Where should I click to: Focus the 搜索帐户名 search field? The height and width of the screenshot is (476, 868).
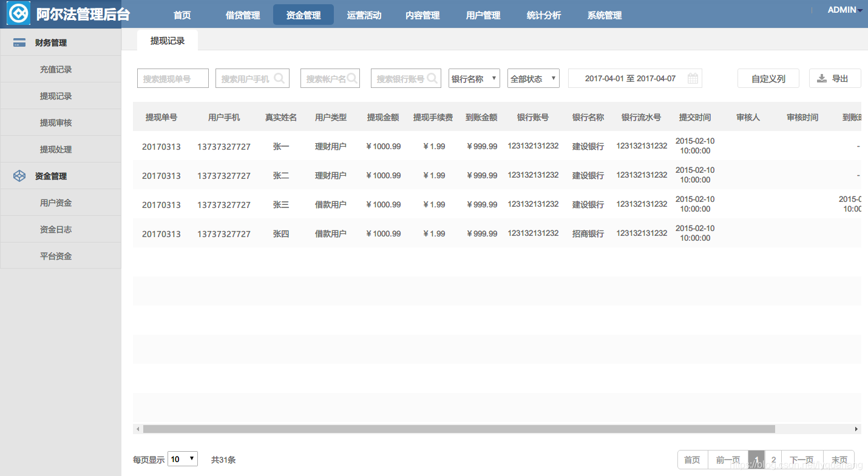click(330, 78)
